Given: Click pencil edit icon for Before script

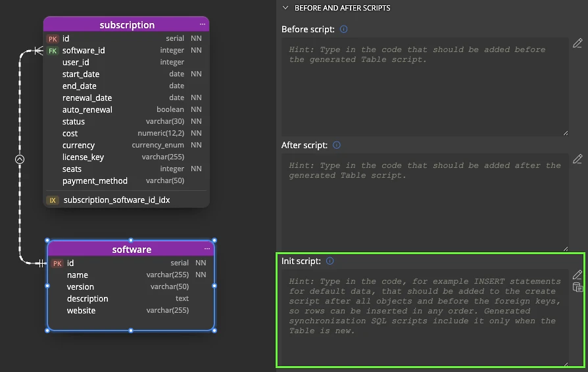Looking at the screenshot, I should [x=577, y=43].
